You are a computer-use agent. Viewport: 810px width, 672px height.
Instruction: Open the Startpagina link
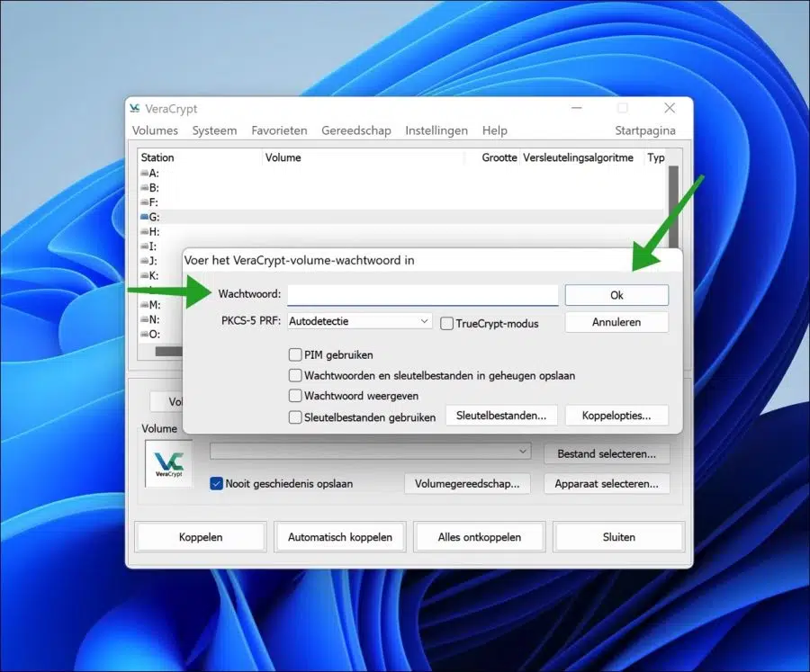(645, 130)
